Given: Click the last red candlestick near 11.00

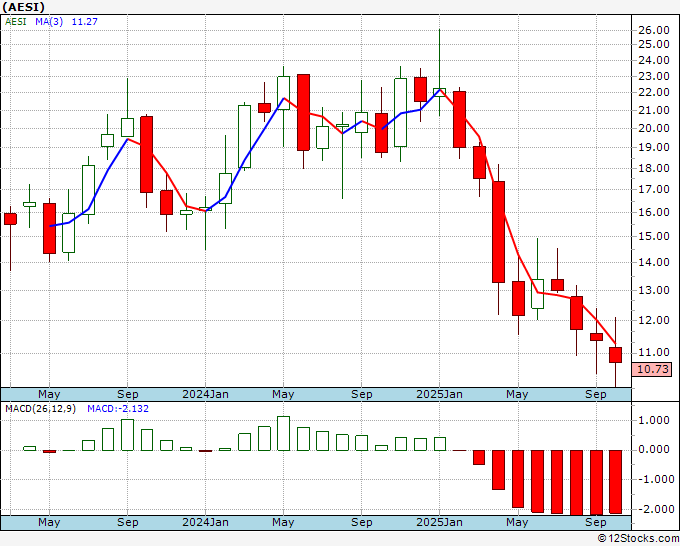Looking at the screenshot, I should coord(615,355).
